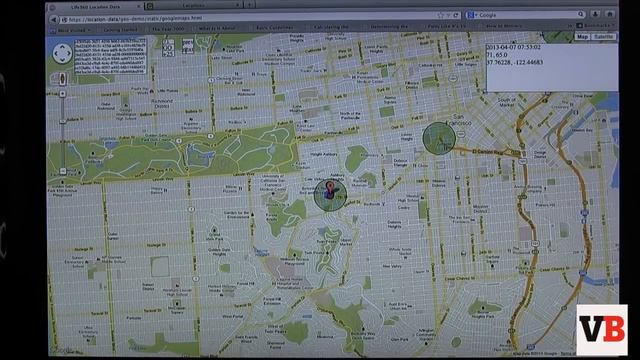Bookmark this page with the star icon
Viewport: 640px width, 360px height.
(440, 16)
